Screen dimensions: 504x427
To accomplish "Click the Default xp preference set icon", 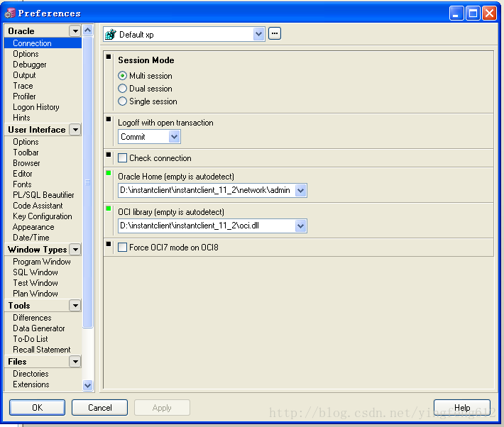I will click(x=111, y=34).
